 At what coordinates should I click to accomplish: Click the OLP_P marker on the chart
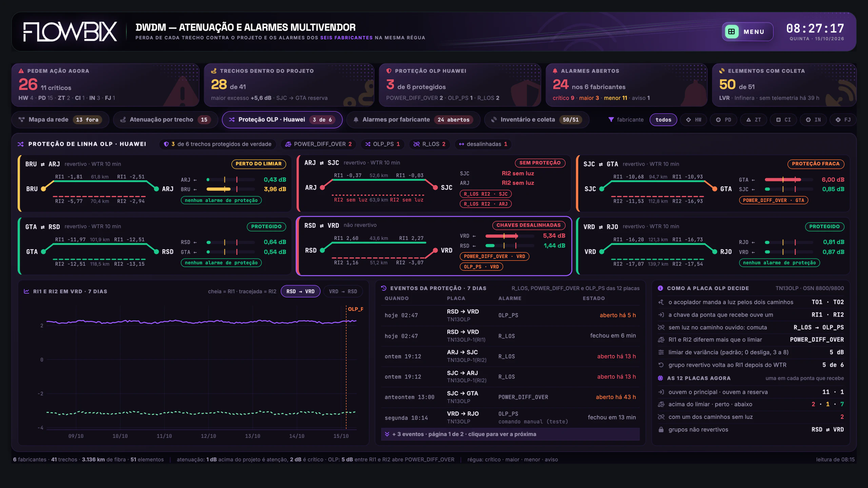[x=355, y=309]
